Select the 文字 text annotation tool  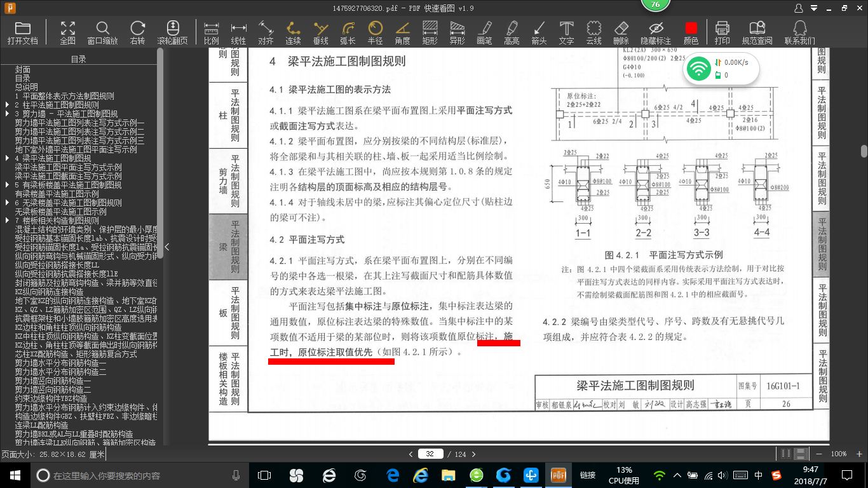(x=566, y=33)
